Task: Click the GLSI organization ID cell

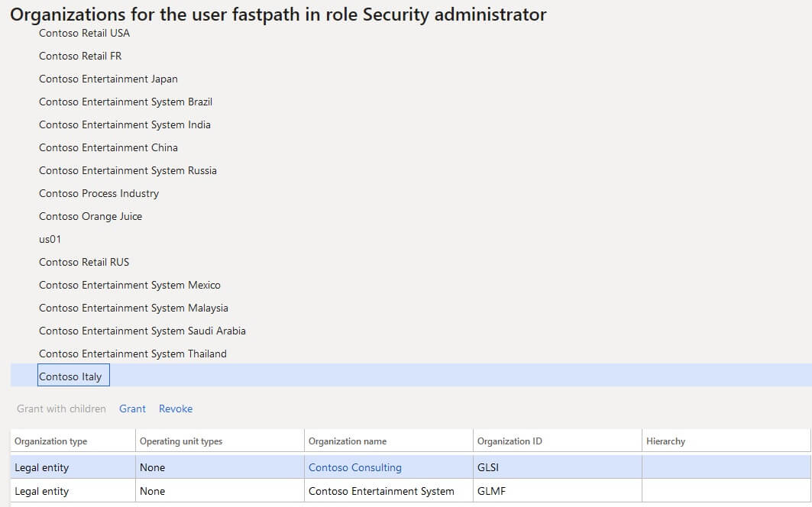Action: click(x=486, y=467)
